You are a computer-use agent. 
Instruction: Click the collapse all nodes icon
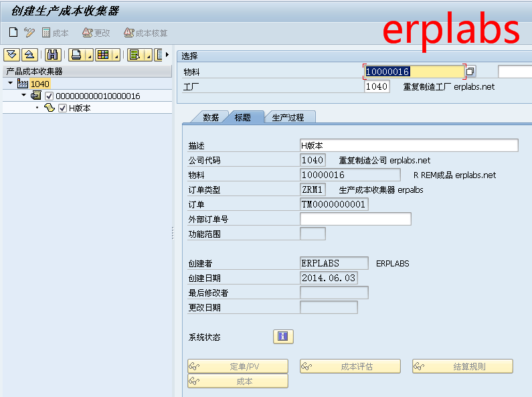[x=29, y=55]
